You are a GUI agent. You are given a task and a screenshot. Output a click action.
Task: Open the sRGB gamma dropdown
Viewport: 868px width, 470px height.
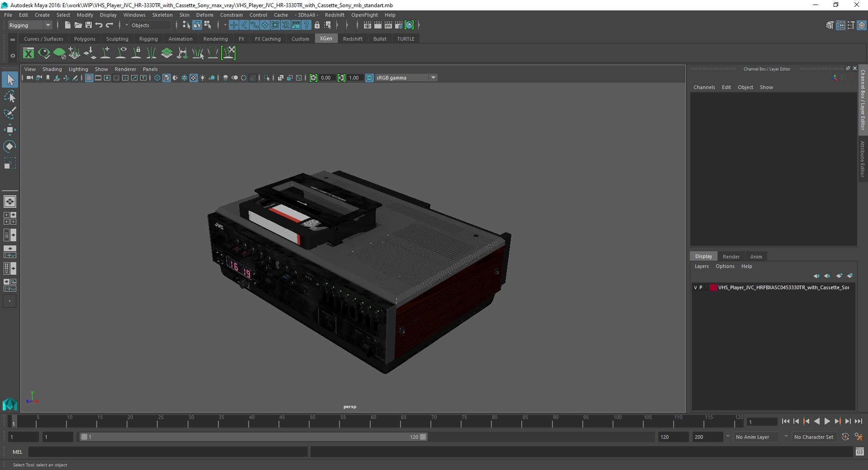click(x=406, y=78)
